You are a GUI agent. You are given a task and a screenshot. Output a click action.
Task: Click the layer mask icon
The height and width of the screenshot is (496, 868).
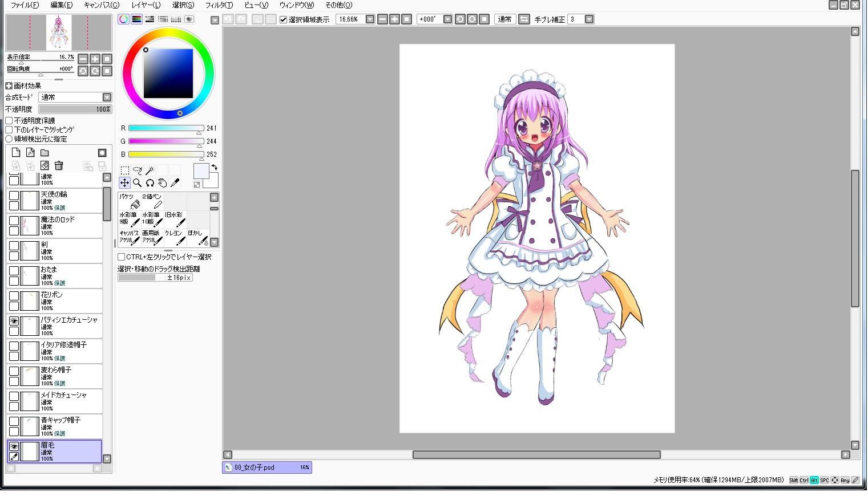(x=102, y=152)
